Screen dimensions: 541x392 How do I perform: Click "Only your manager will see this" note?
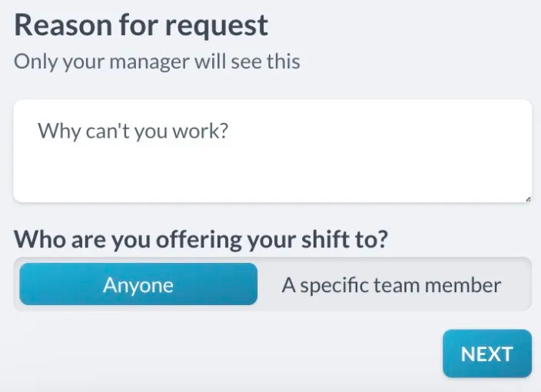157,62
